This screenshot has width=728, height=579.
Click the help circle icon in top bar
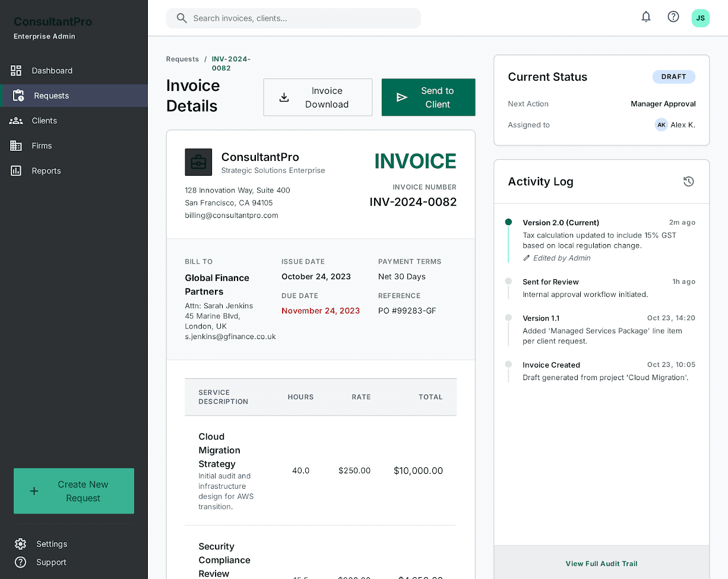(x=673, y=17)
